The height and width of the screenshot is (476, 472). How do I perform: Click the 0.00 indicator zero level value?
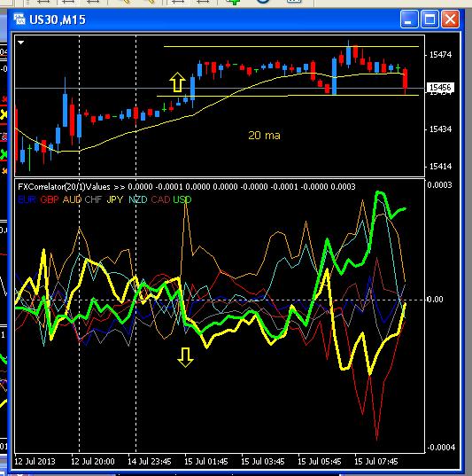pyautogui.click(x=435, y=300)
